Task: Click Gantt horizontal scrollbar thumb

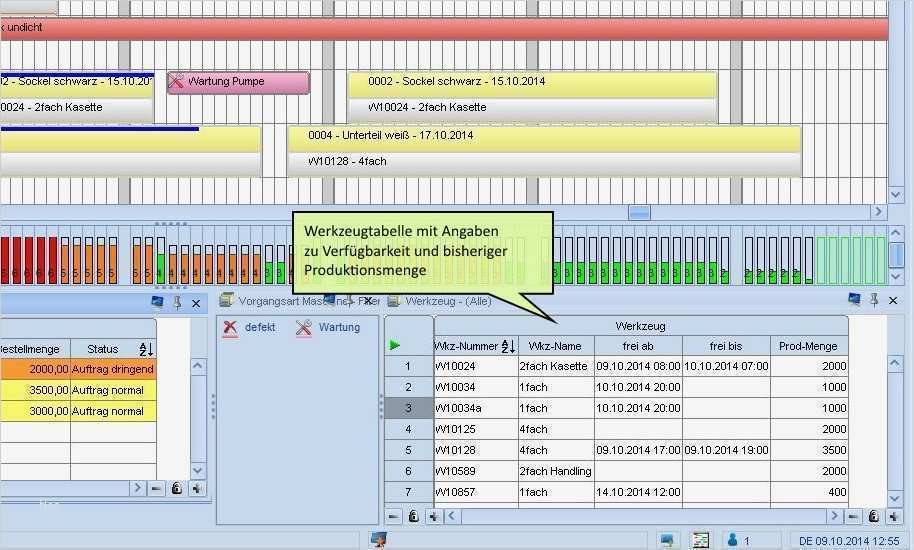Action: click(639, 213)
